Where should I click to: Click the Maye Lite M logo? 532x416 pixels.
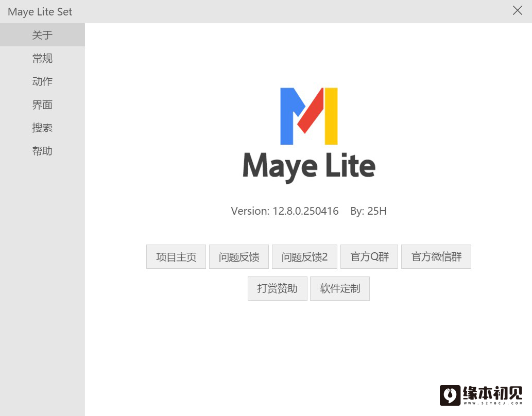[309, 116]
